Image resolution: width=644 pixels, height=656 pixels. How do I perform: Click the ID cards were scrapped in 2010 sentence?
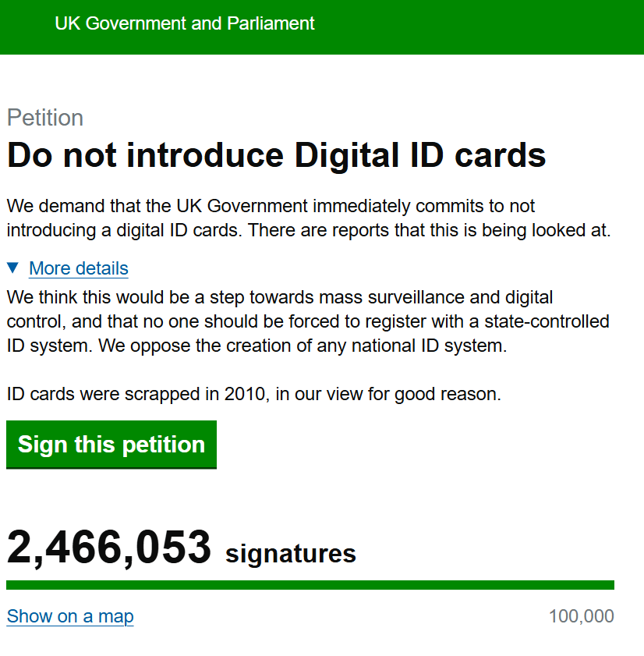pyautogui.click(x=253, y=395)
